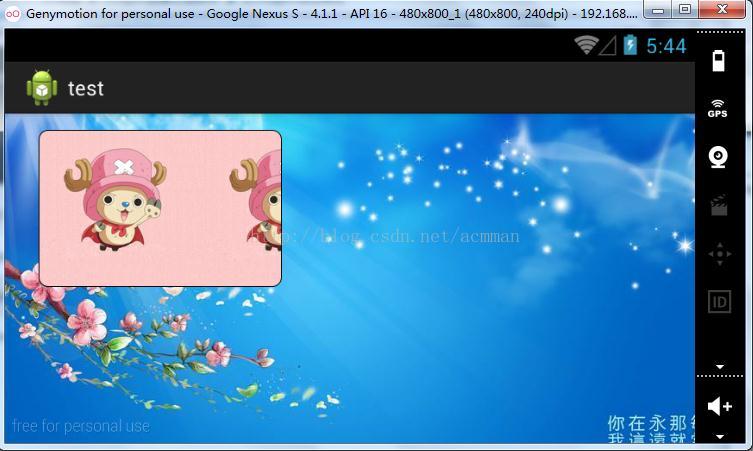
Task: Open the GPS widget in the sidebar
Action: pyautogui.click(x=717, y=109)
